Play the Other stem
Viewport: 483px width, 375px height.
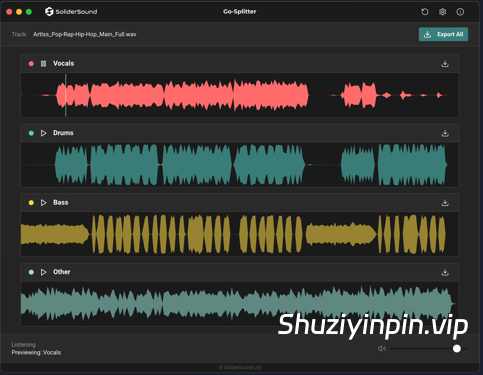point(43,272)
